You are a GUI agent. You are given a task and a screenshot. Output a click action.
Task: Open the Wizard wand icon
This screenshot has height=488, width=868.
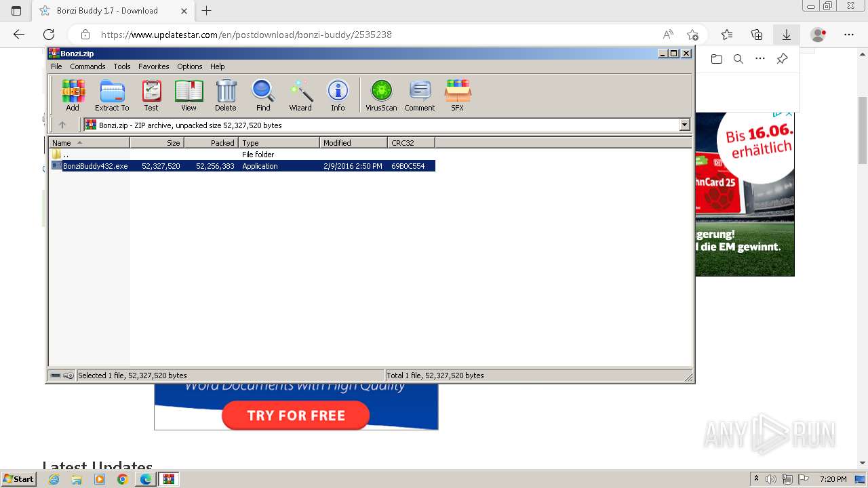(300, 95)
